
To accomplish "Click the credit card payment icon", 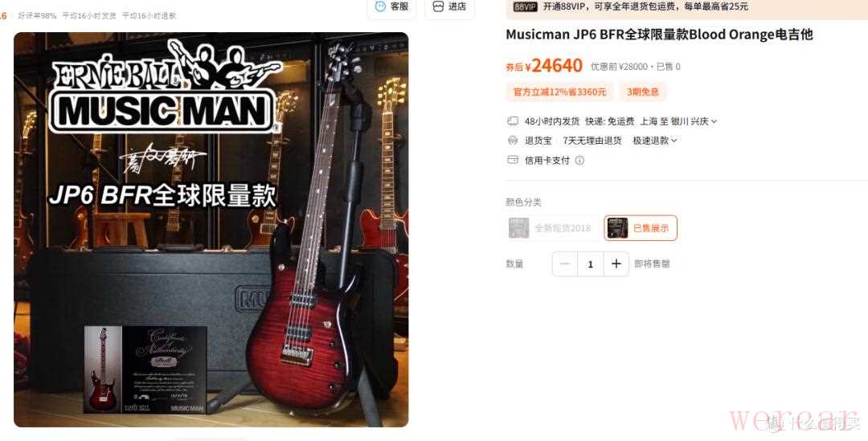I will (513, 160).
